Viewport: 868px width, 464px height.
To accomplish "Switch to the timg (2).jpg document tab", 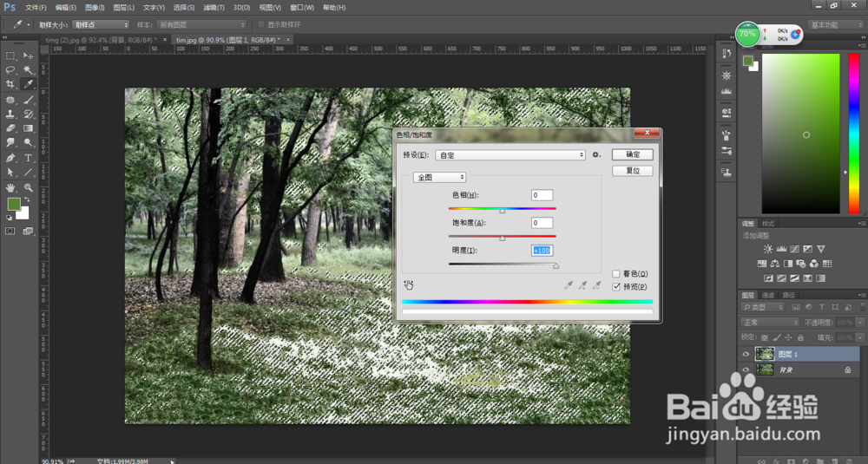I will click(x=101, y=40).
